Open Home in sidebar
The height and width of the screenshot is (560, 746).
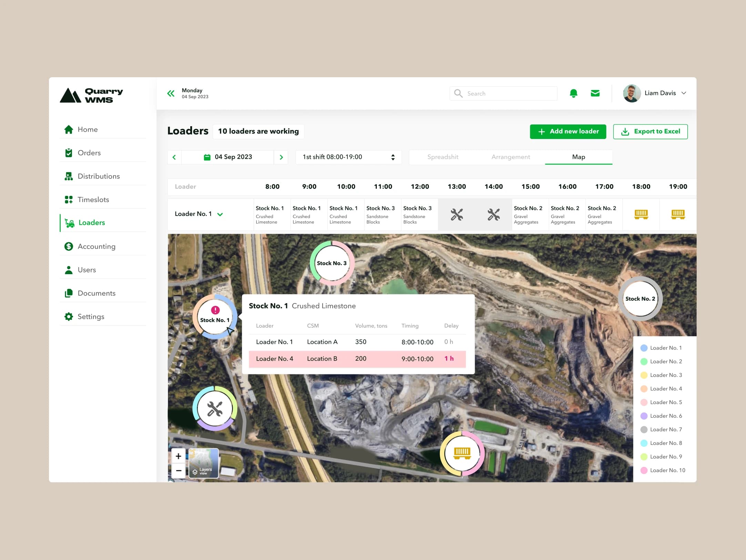[x=103, y=129]
